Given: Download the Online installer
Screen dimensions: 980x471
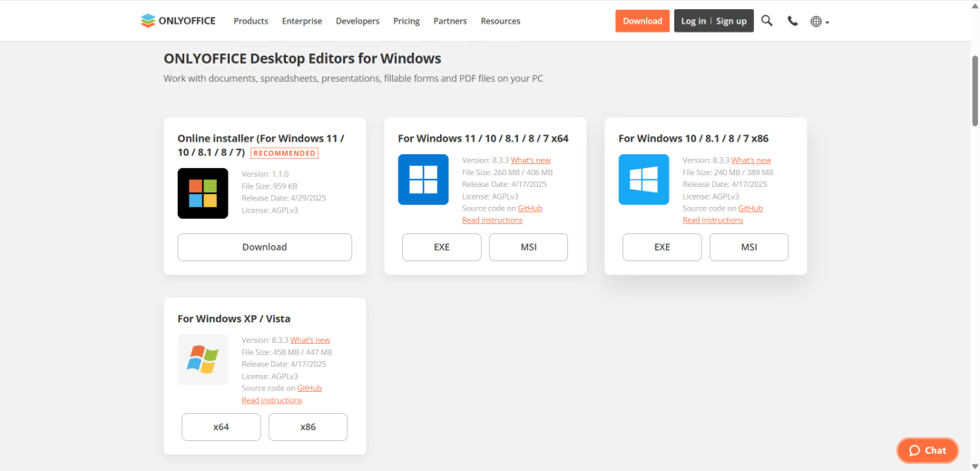Looking at the screenshot, I should [x=264, y=248].
